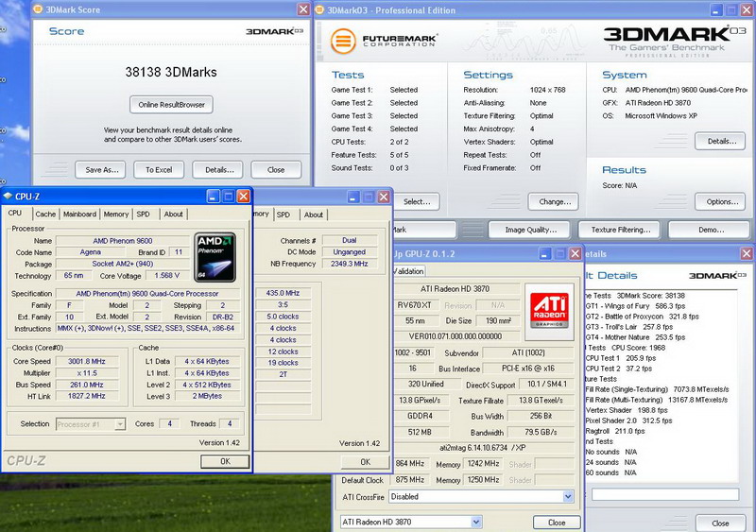Screen dimensions: 756x532
Task: Click Select button under Tests
Action: tap(416, 201)
